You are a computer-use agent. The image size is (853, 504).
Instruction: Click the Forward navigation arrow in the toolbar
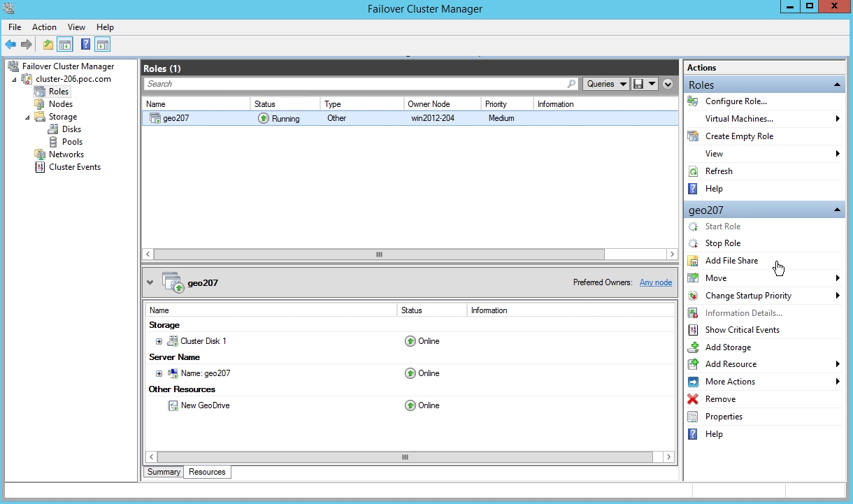pos(26,44)
